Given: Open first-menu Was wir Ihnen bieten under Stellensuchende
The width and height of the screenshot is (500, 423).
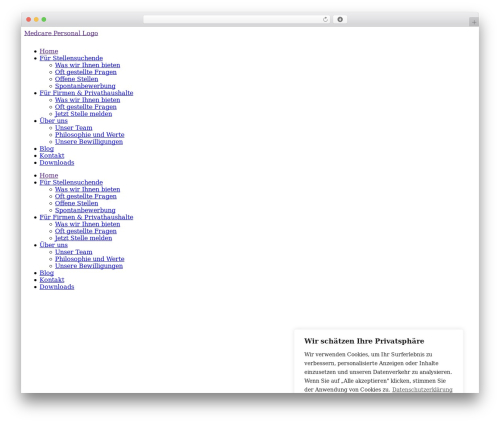Looking at the screenshot, I should [x=87, y=65].
